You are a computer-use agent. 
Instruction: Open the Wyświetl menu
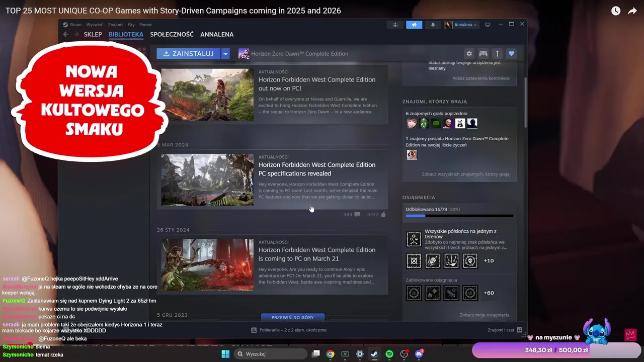95,25
